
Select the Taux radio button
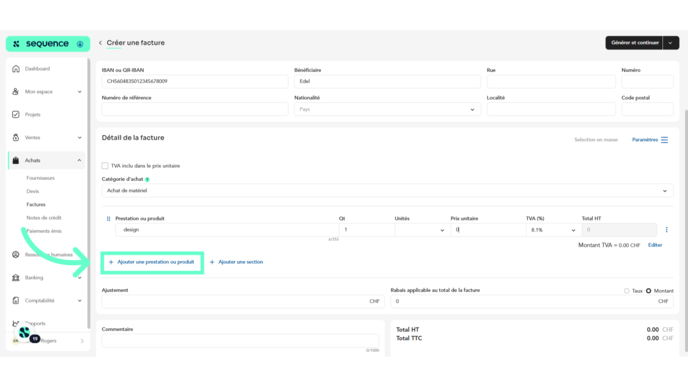tap(627, 291)
